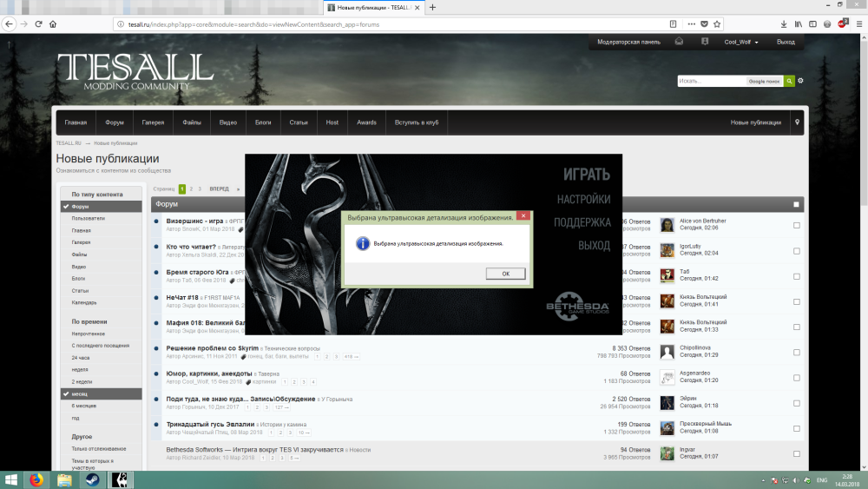Open the Google поиск search option

coord(764,81)
